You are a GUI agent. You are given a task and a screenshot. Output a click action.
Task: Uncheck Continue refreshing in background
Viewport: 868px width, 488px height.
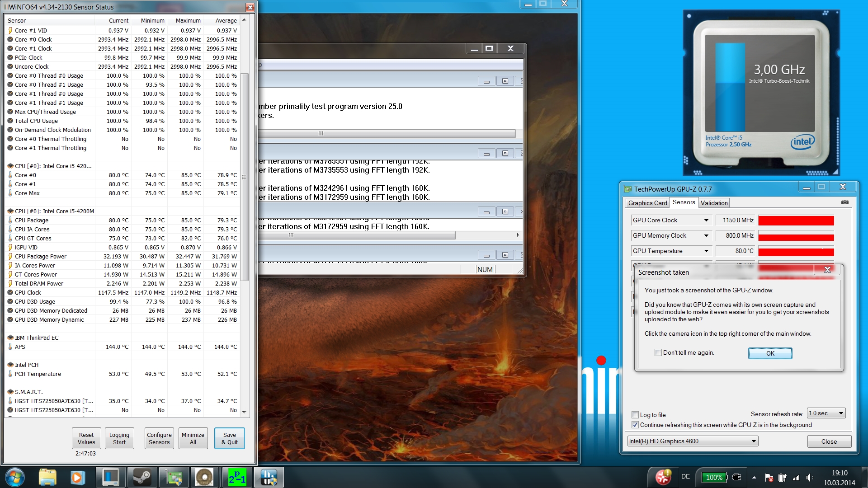635,425
